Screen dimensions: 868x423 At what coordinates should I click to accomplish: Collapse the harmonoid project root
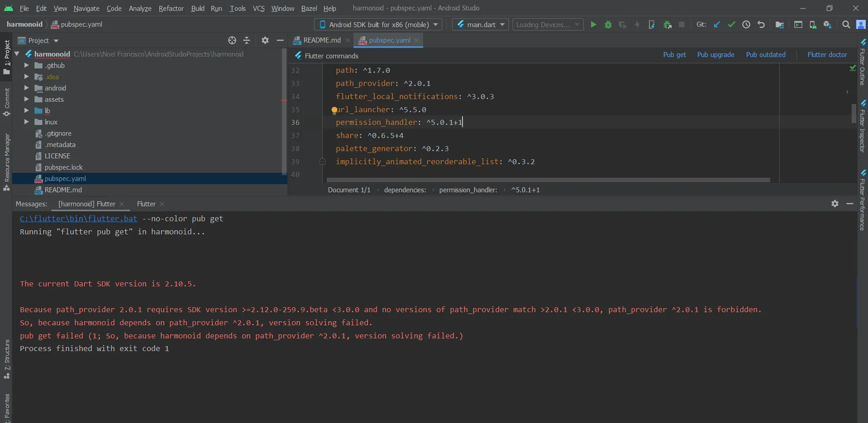tap(17, 54)
